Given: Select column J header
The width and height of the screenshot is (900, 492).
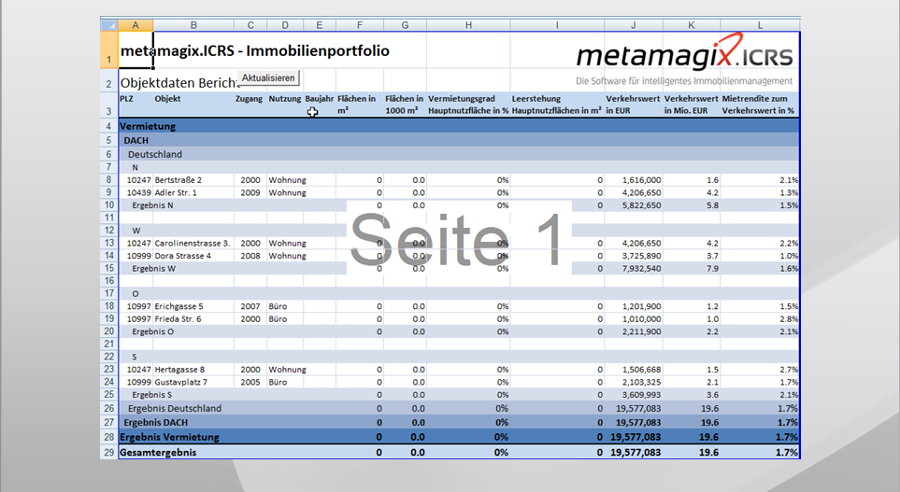Looking at the screenshot, I should tap(633, 25).
